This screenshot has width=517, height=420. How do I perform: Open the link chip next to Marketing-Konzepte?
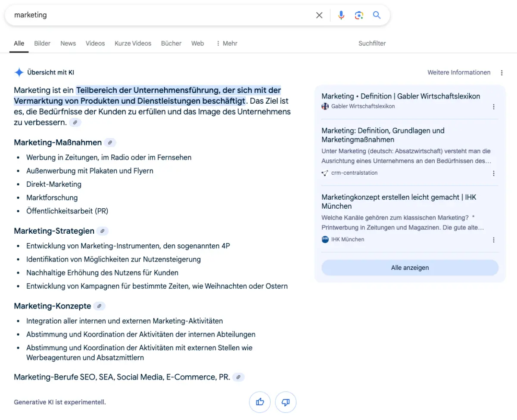point(100,306)
